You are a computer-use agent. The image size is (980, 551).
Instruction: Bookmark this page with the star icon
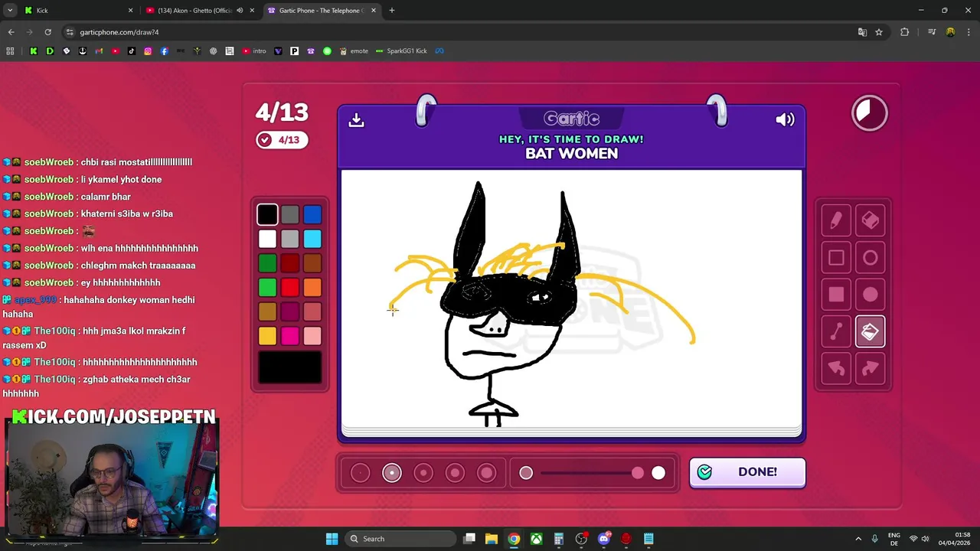879,32
